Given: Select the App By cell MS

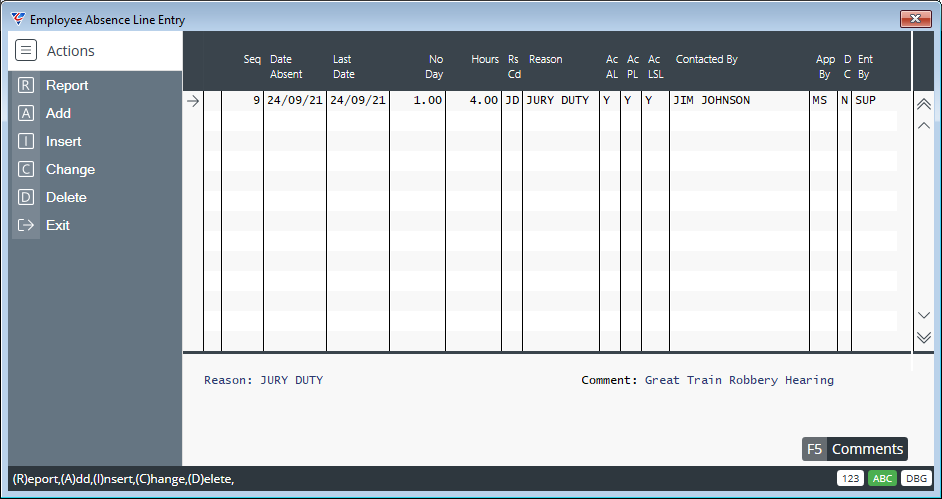Looking at the screenshot, I should pos(824,101).
